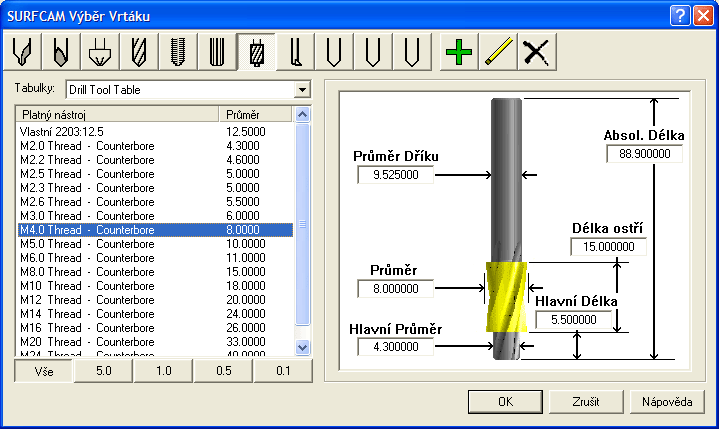The height and width of the screenshot is (429, 719).
Task: Cancel the dialog with Zrušit
Action: pos(586,402)
